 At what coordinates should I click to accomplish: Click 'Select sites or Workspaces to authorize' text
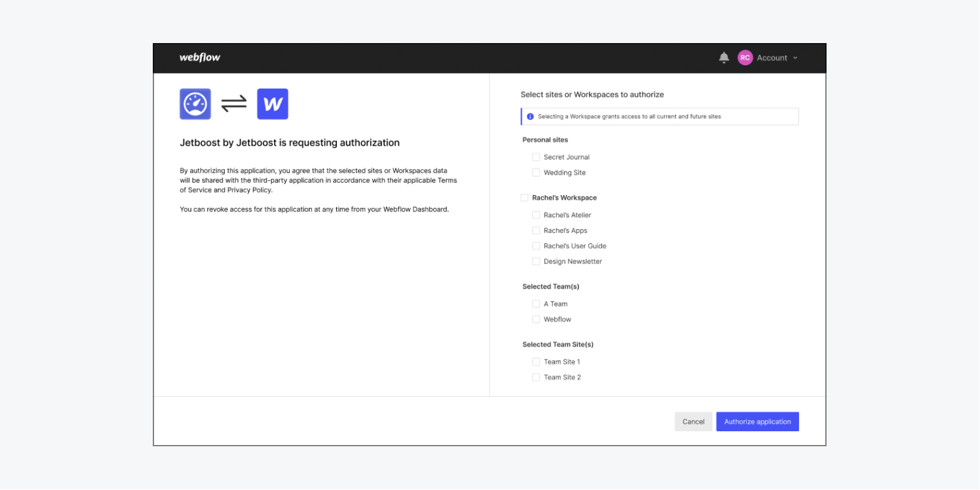(x=592, y=95)
